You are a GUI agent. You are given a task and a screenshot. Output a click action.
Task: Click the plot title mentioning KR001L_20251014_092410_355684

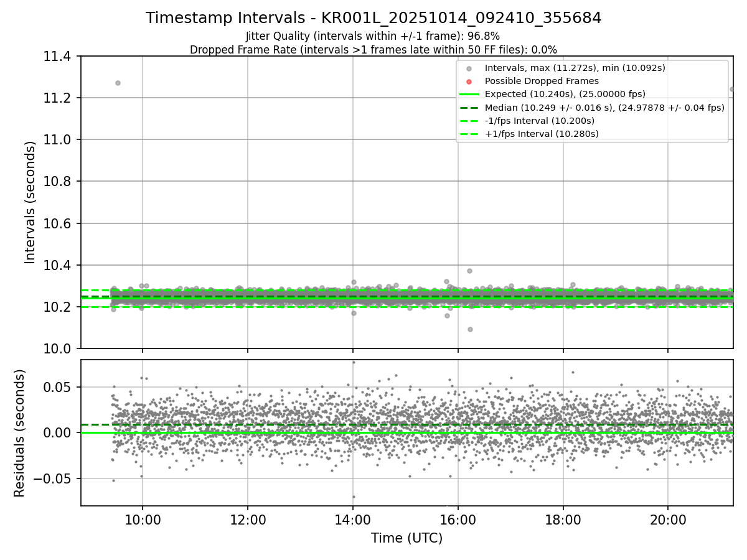[374, 18]
